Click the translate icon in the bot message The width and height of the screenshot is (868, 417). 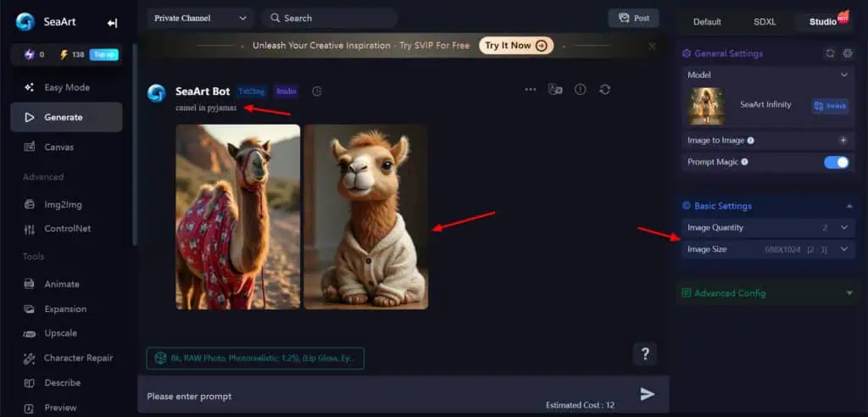pyautogui.click(x=555, y=89)
